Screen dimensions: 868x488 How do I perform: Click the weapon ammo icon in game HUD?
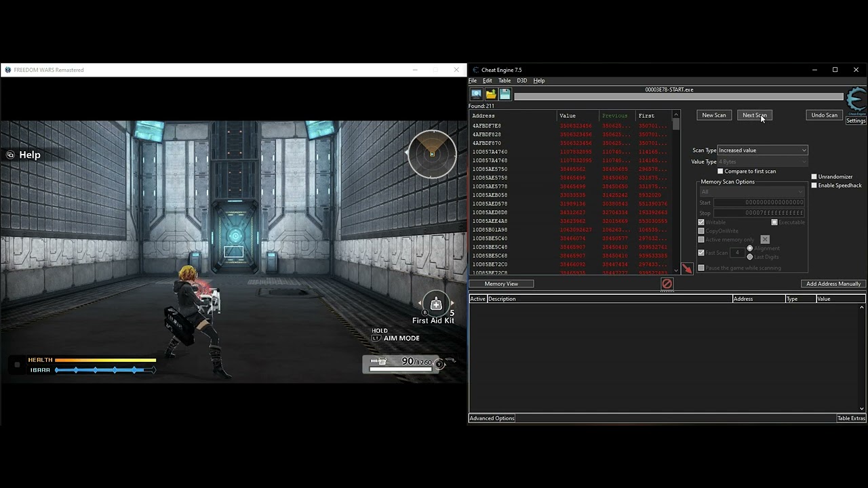[380, 362]
